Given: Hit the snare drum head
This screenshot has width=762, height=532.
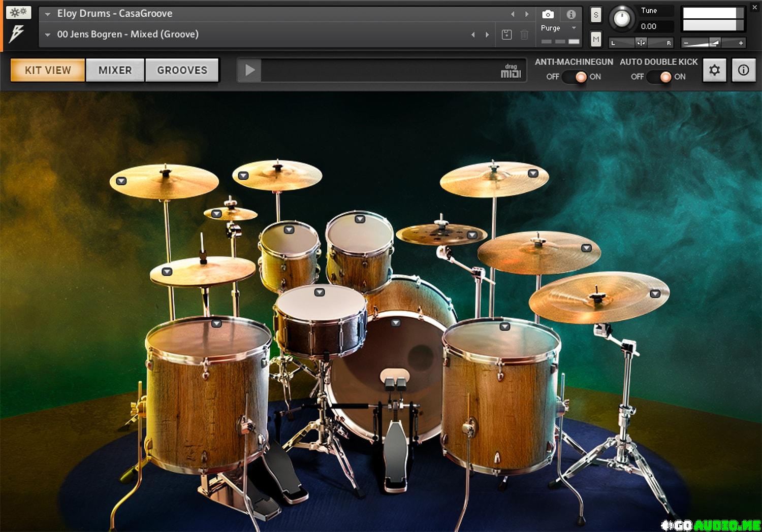Looking at the screenshot, I should [321, 303].
